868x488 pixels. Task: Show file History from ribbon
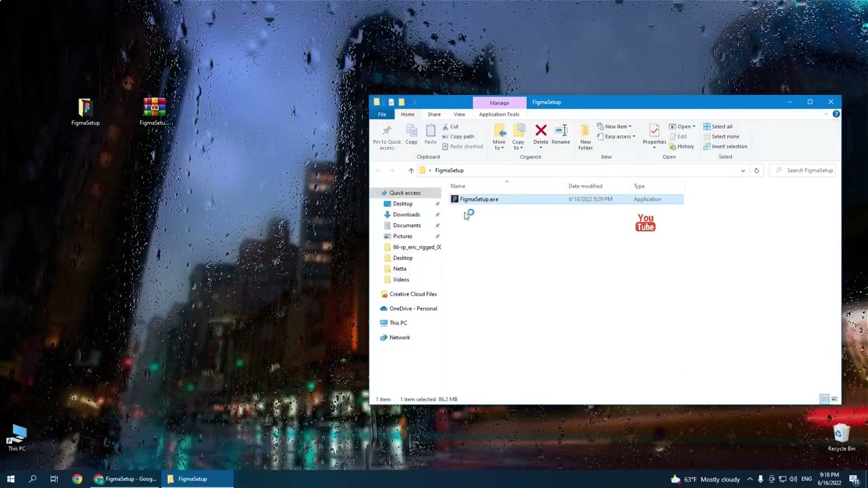(x=682, y=146)
